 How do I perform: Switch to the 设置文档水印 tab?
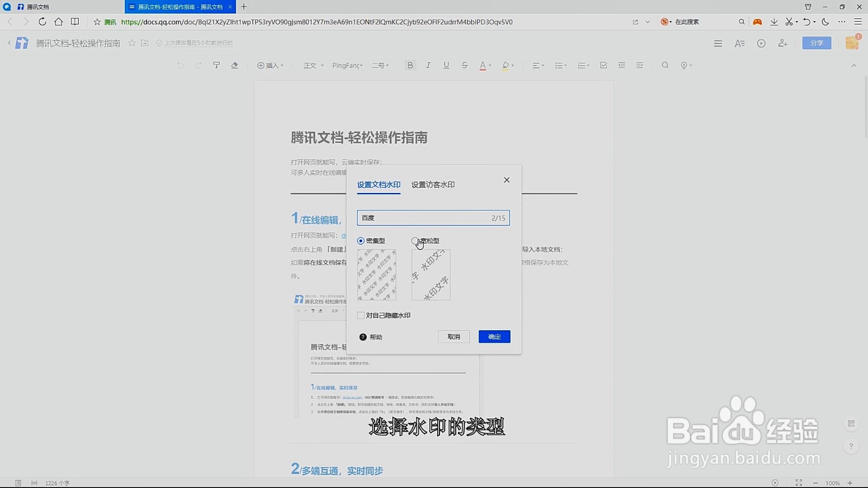(x=379, y=185)
